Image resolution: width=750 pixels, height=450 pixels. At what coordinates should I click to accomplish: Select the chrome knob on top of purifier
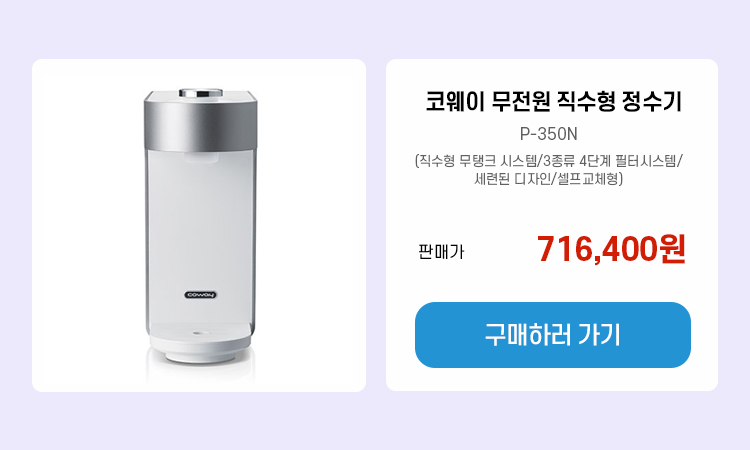[x=201, y=93]
